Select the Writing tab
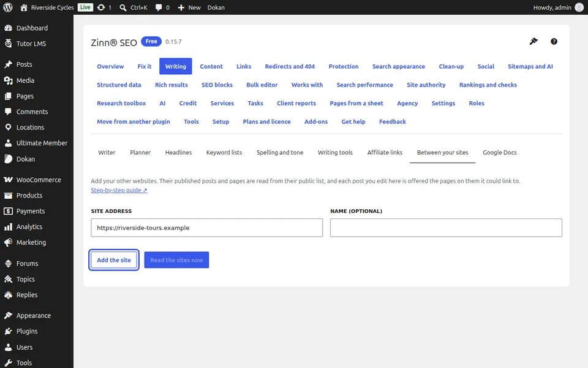This screenshot has width=588, height=368. click(176, 66)
